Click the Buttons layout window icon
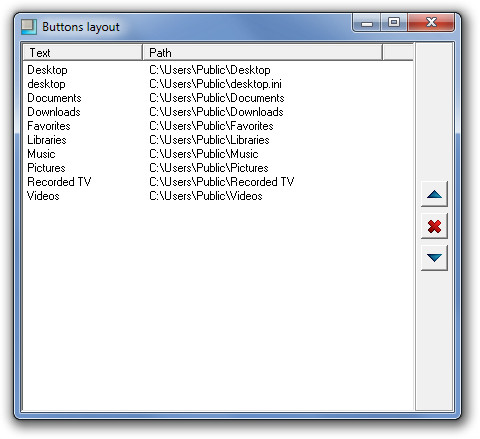The width and height of the screenshot is (480, 439). pos(29,27)
